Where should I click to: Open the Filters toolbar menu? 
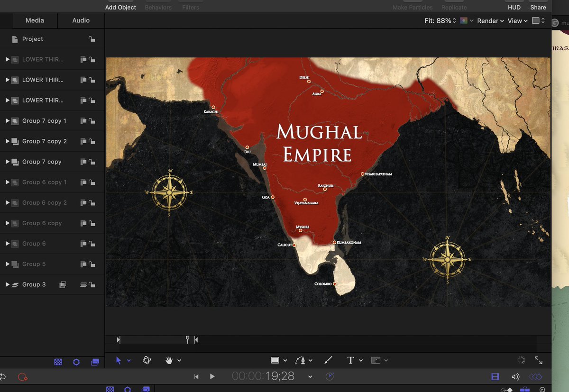(x=191, y=7)
